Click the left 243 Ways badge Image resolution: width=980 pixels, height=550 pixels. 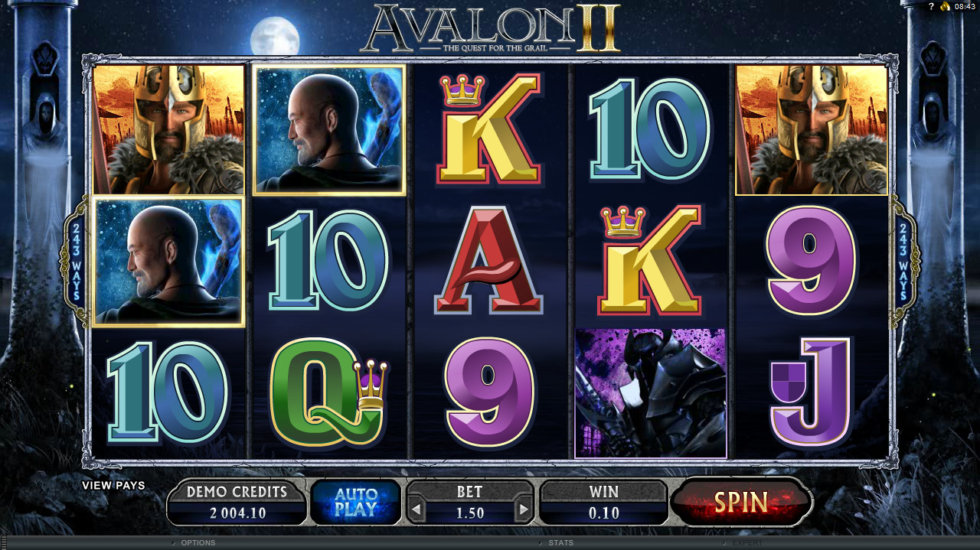tap(76, 261)
